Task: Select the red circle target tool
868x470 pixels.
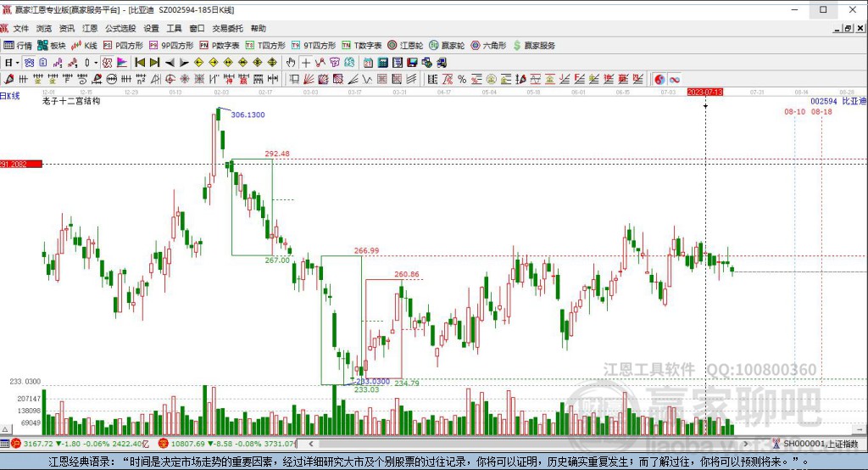Action: click(x=170, y=79)
